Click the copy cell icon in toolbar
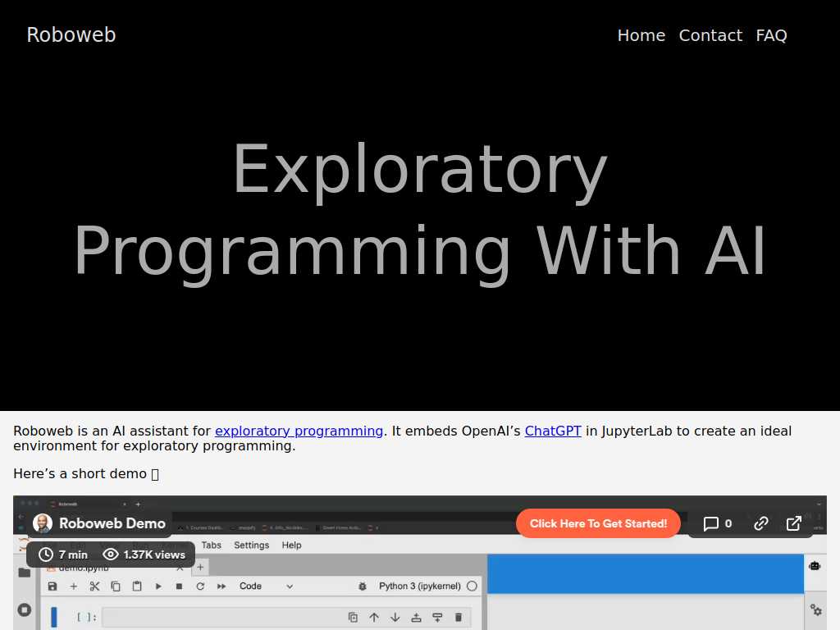 pyautogui.click(x=116, y=586)
